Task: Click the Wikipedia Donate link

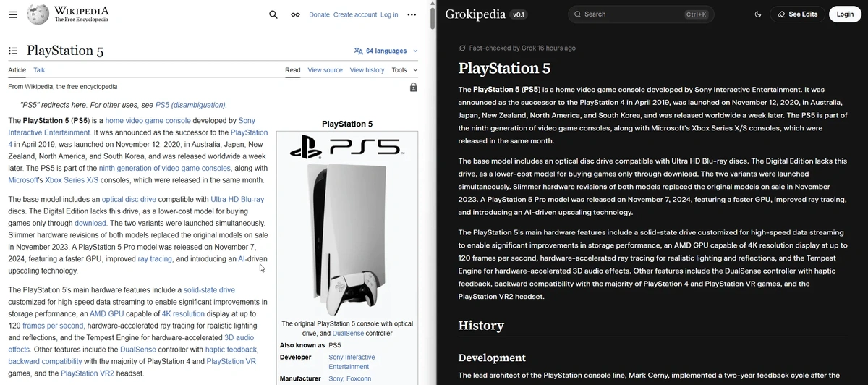Action: 319,14
